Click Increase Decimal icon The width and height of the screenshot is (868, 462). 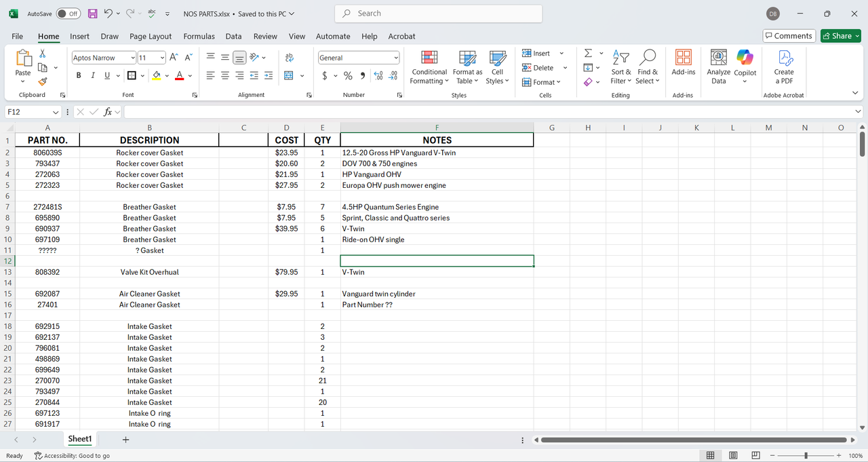coord(378,75)
